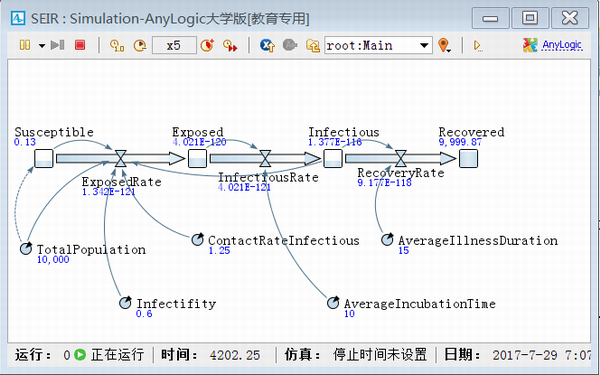Viewport: 600px width, 375px height.
Task: Select the Susceptible stock box
Action: (x=44, y=158)
